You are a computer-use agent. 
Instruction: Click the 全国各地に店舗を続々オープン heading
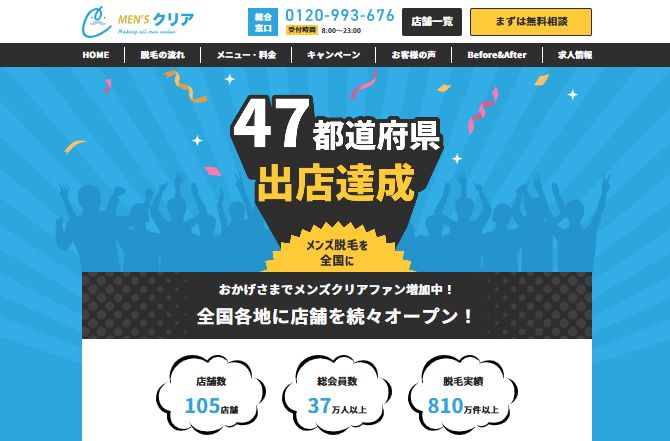coord(335,317)
